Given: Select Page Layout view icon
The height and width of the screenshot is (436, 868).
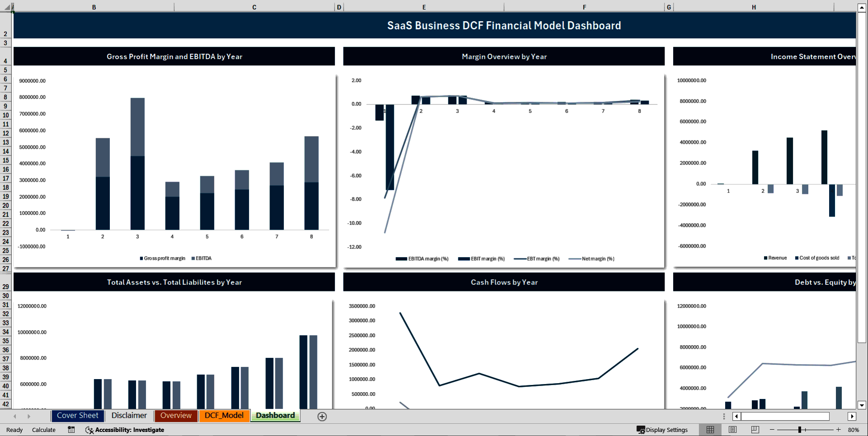Looking at the screenshot, I should 732,430.
